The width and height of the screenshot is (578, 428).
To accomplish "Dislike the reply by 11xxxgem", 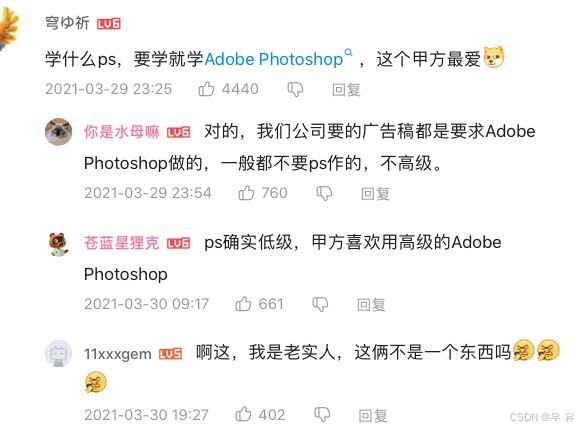I will tap(322, 415).
